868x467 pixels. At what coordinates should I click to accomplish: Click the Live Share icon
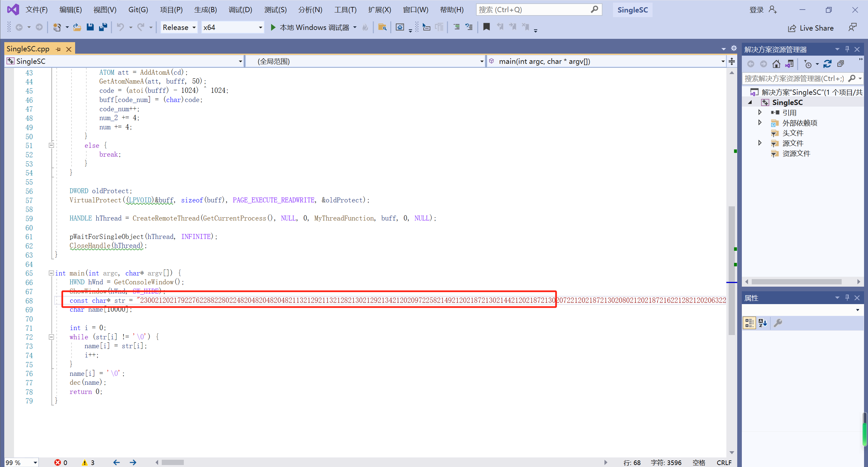tap(792, 28)
